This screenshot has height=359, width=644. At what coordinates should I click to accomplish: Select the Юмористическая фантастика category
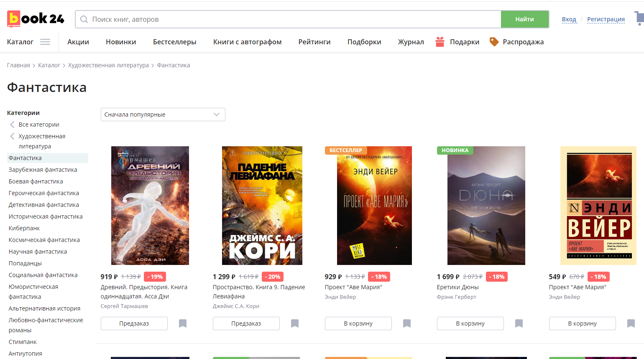(33, 292)
